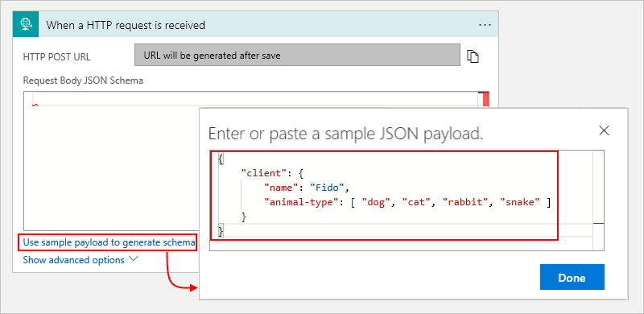The image size is (644, 314).
Task: Click the HTTP POST URL label
Action: (56, 57)
